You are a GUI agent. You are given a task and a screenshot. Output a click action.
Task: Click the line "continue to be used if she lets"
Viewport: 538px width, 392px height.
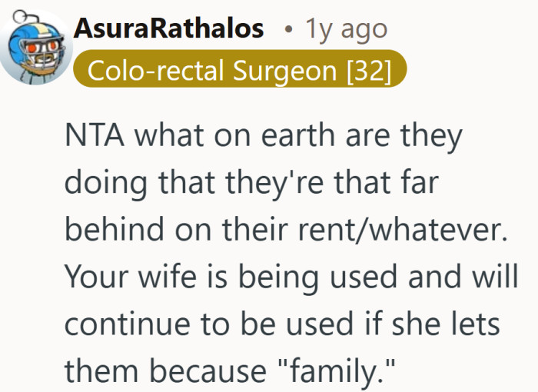coord(282,322)
